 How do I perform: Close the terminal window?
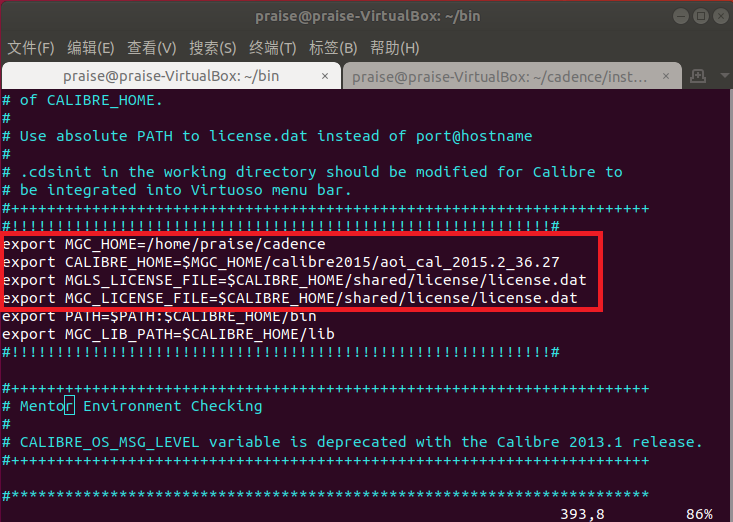tap(721, 16)
